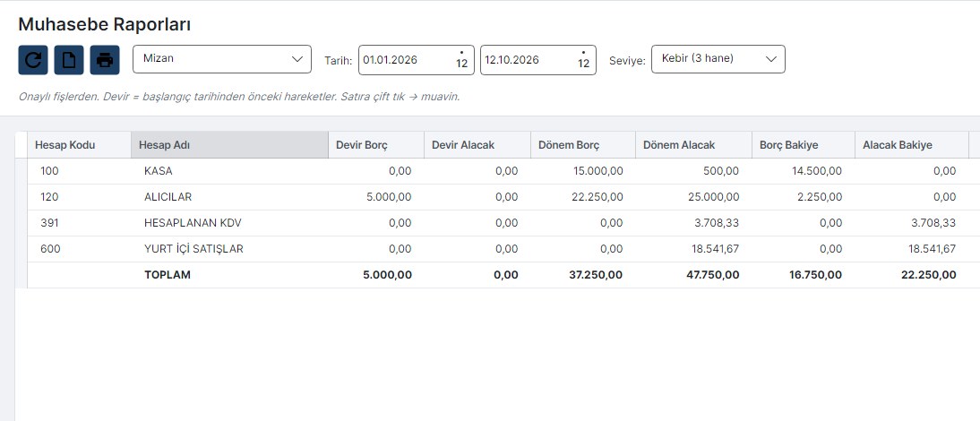Sort by Hesap Kodu column header
This screenshot has height=421, width=980.
[x=80, y=145]
